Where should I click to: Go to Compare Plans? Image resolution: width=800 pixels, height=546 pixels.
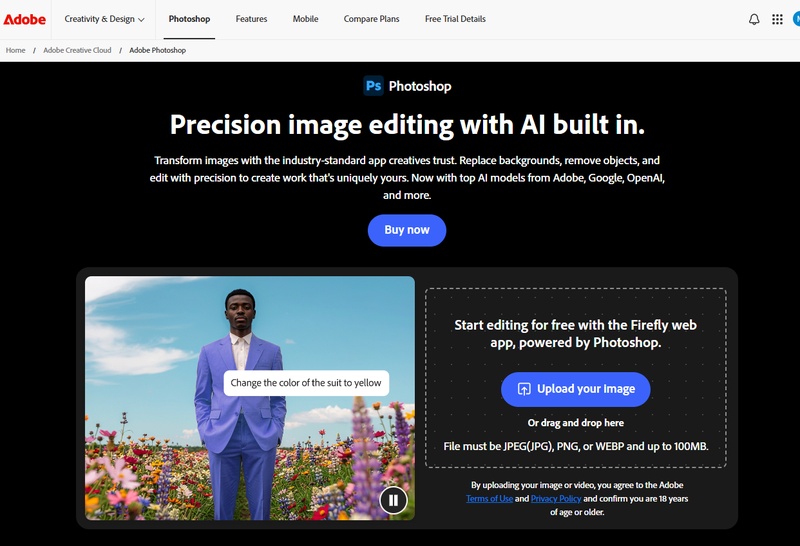click(371, 19)
